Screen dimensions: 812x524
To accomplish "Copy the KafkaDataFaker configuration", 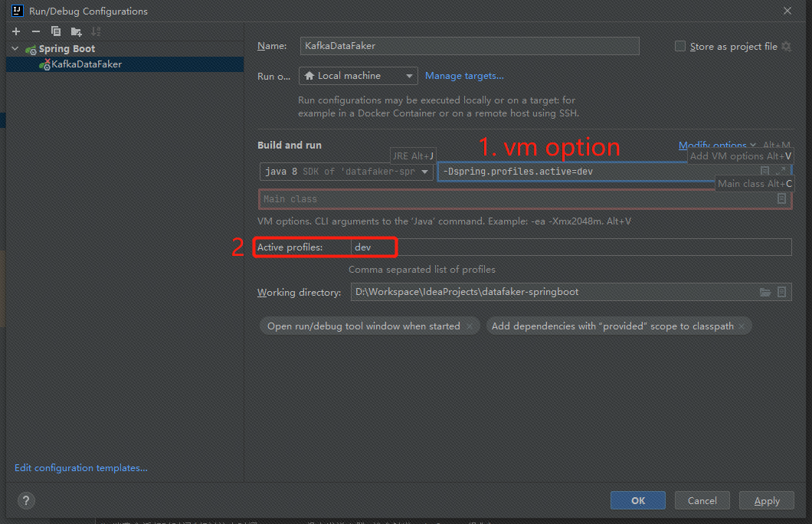I will pyautogui.click(x=54, y=31).
